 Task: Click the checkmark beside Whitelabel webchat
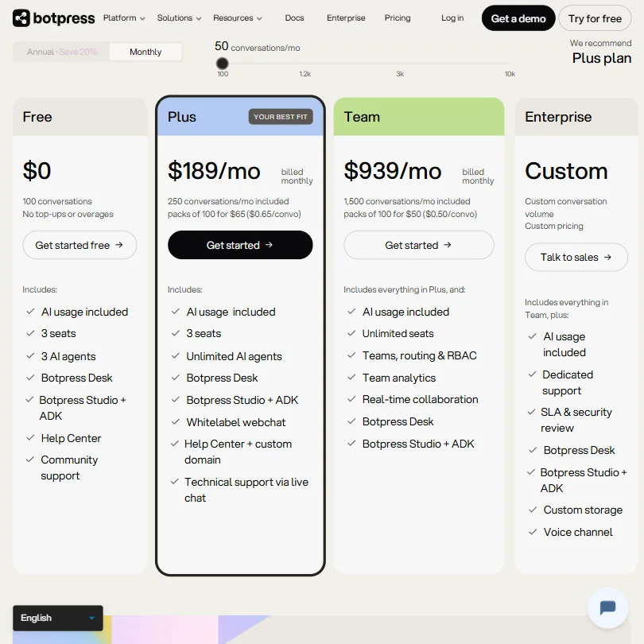(x=176, y=422)
